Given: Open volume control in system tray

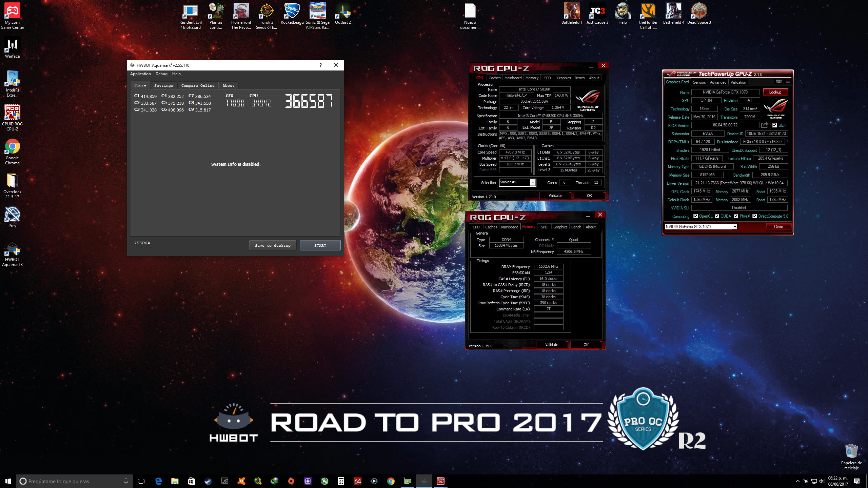Looking at the screenshot, I should [822, 481].
